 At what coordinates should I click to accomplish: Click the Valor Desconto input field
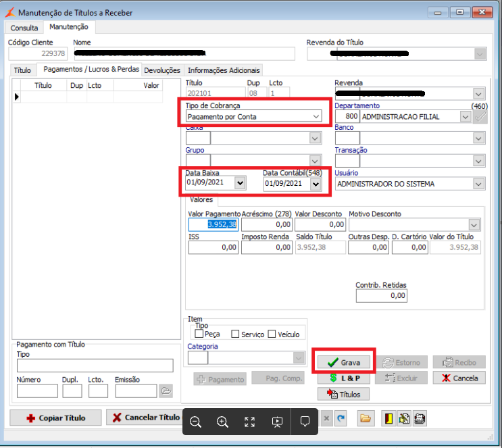point(320,224)
